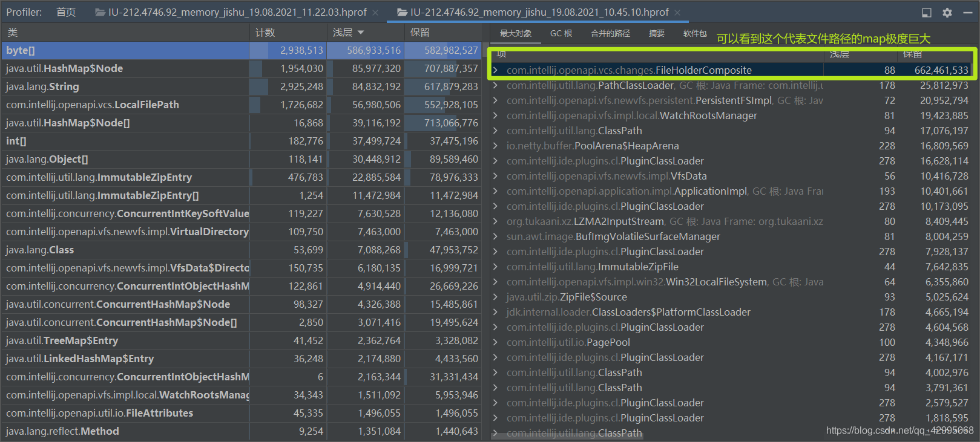This screenshot has height=442, width=980.
Task: Click the restore layout icon at top right
Action: point(927,12)
